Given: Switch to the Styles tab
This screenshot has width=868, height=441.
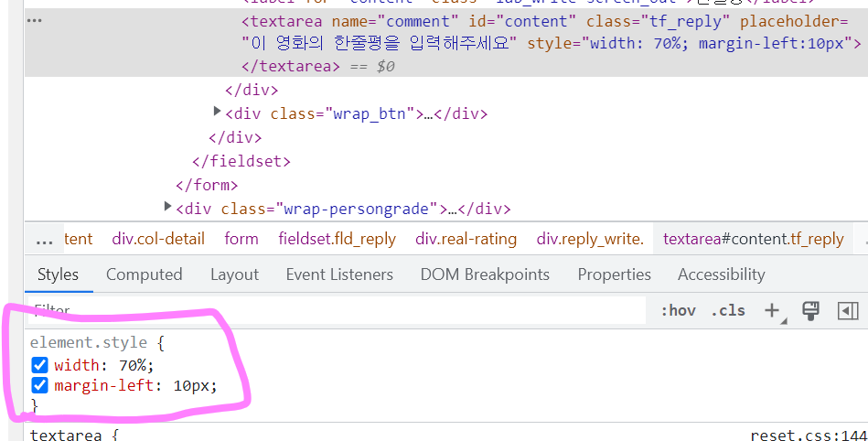Looking at the screenshot, I should tap(59, 274).
